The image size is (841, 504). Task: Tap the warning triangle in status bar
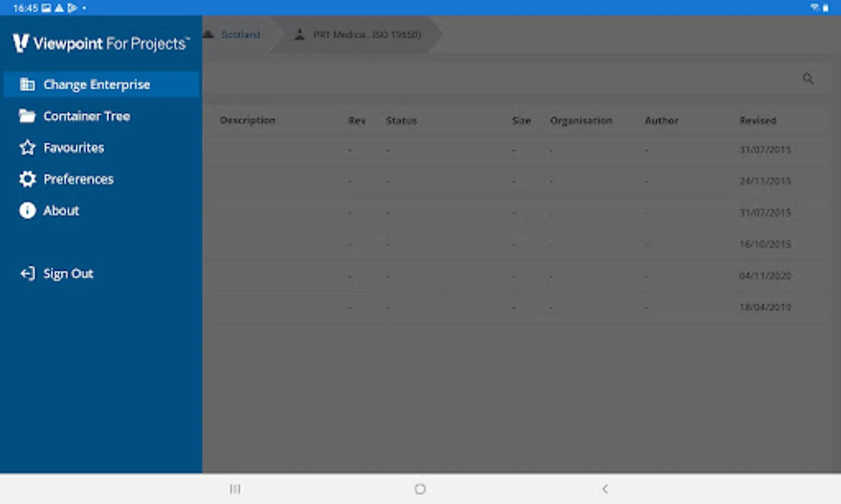[59, 8]
